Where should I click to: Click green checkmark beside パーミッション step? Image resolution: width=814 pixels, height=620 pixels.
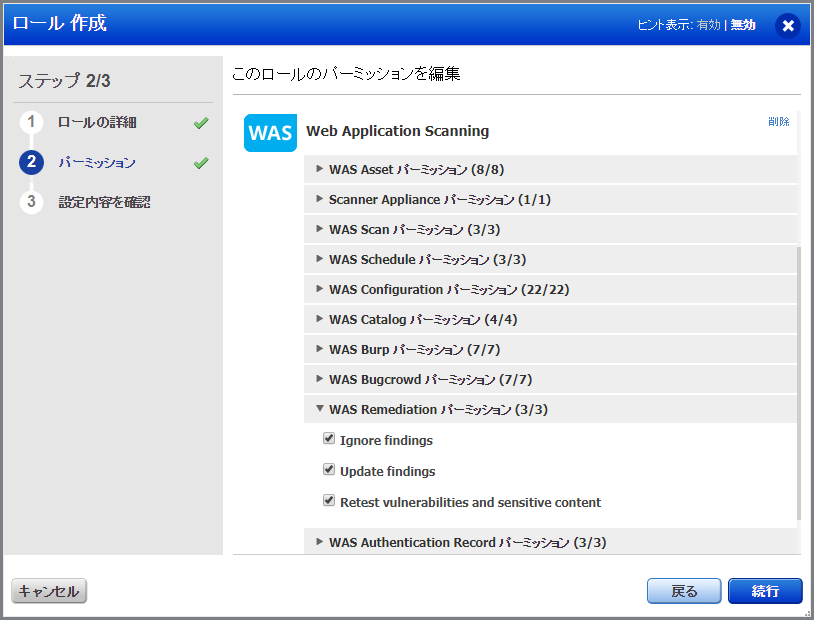click(201, 163)
